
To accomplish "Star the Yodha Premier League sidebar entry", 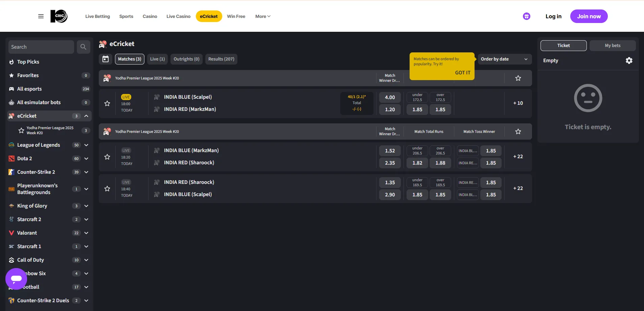I will (x=21, y=130).
